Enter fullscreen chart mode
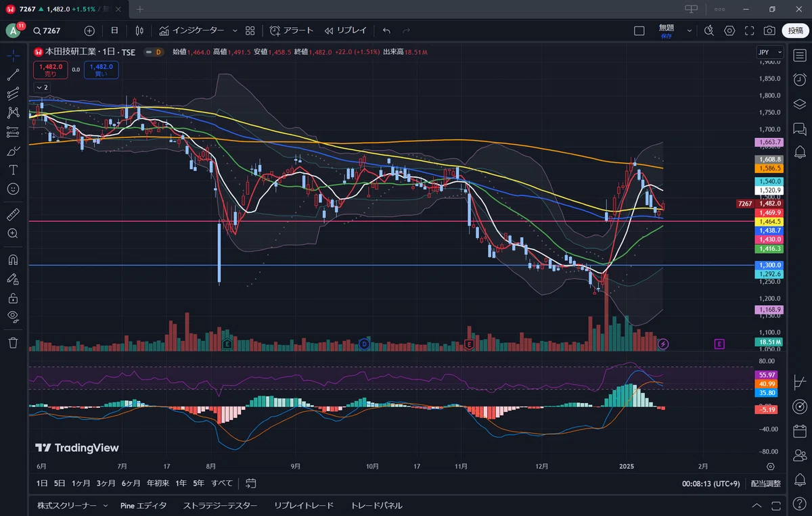The width and height of the screenshot is (812, 516). 749,30
